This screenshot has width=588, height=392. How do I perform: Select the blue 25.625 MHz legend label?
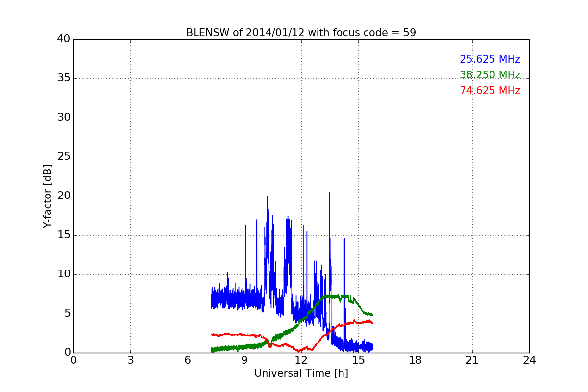tap(490, 59)
